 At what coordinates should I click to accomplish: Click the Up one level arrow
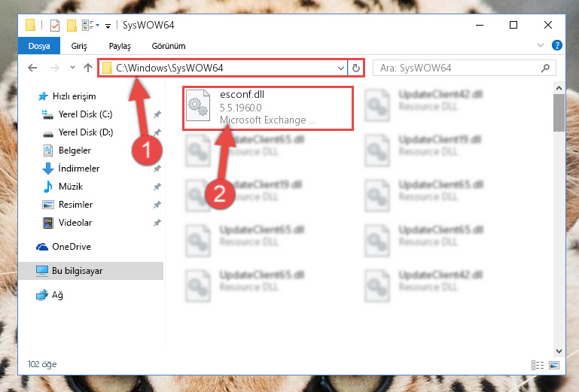point(88,68)
